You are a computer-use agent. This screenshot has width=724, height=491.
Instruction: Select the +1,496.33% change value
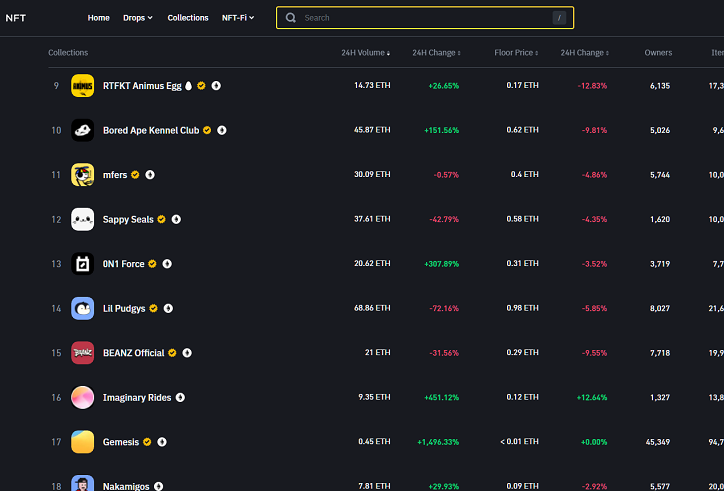[x=438, y=442]
